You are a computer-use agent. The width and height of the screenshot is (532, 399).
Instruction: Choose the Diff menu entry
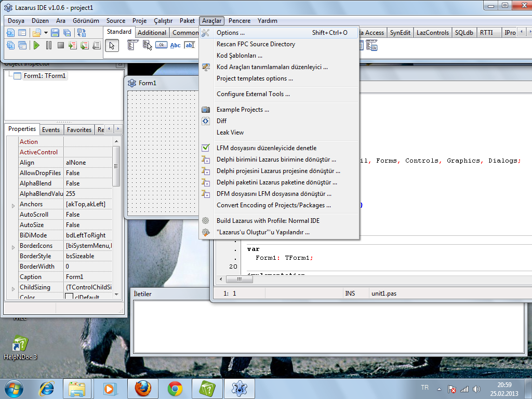(x=279, y=121)
